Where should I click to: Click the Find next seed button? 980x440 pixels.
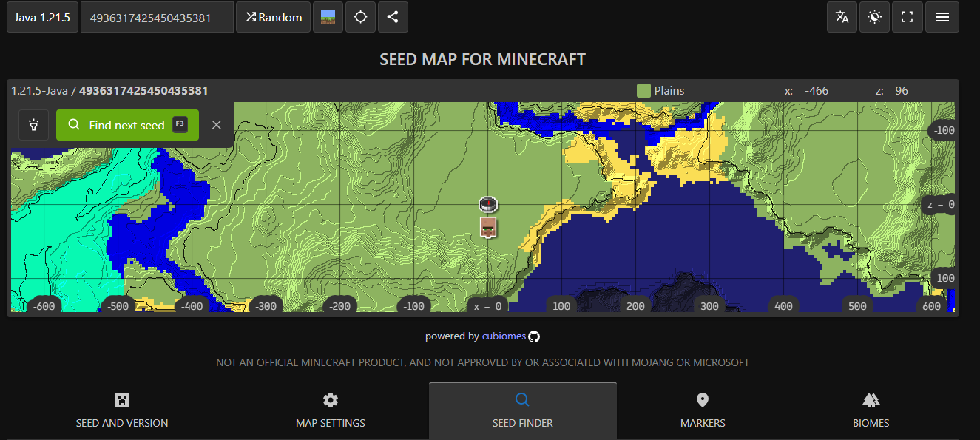point(127,125)
